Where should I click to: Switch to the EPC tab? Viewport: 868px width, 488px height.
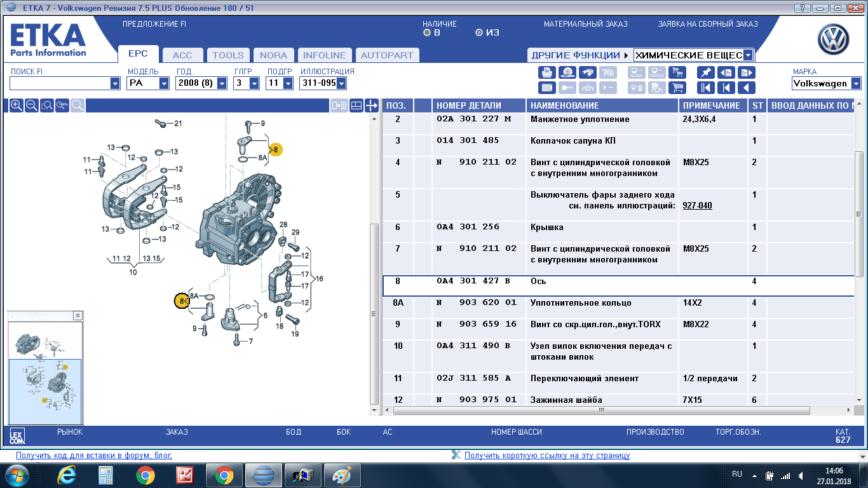[138, 54]
